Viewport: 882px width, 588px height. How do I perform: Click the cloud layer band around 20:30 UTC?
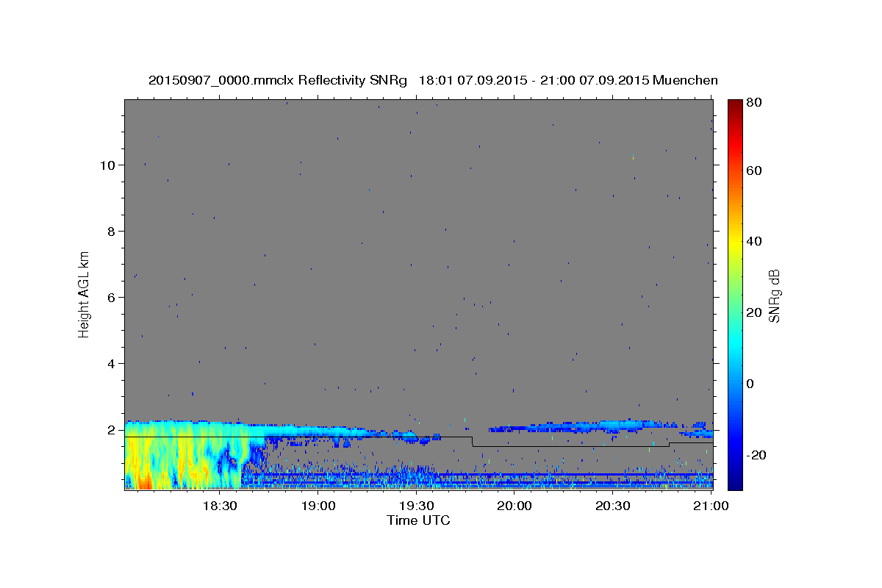pyautogui.click(x=613, y=425)
